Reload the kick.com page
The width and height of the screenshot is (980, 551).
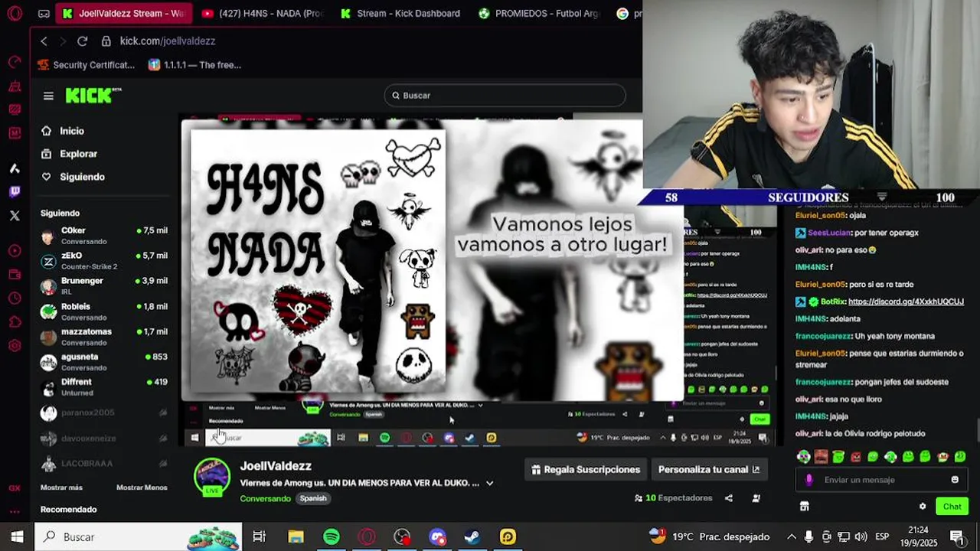point(82,41)
